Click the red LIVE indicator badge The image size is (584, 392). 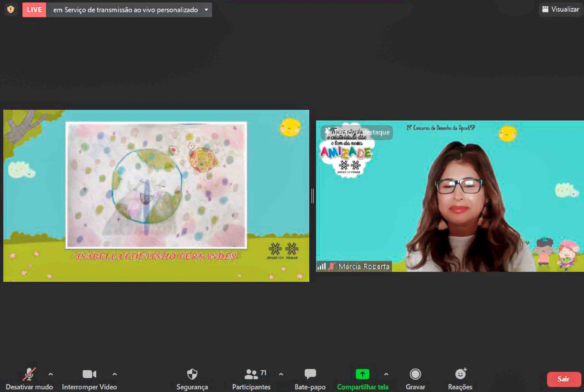[x=34, y=10]
